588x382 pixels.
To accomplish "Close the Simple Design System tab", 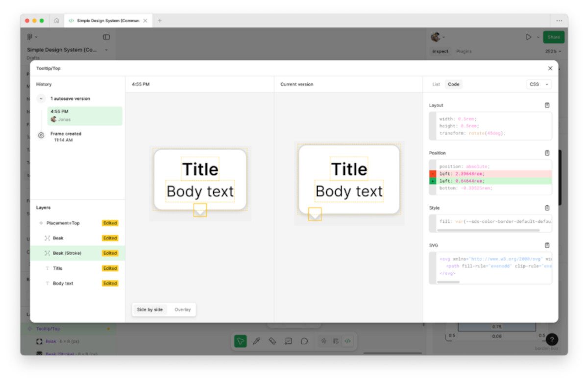I will point(145,21).
